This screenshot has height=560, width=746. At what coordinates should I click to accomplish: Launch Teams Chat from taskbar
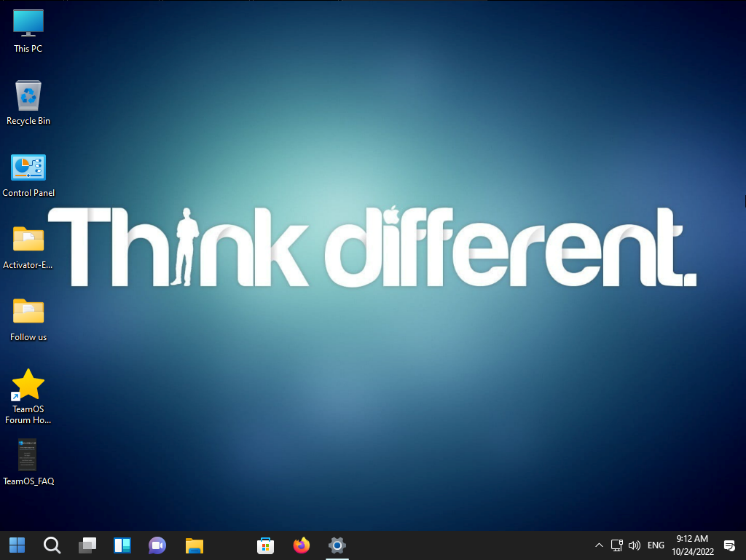(x=157, y=545)
